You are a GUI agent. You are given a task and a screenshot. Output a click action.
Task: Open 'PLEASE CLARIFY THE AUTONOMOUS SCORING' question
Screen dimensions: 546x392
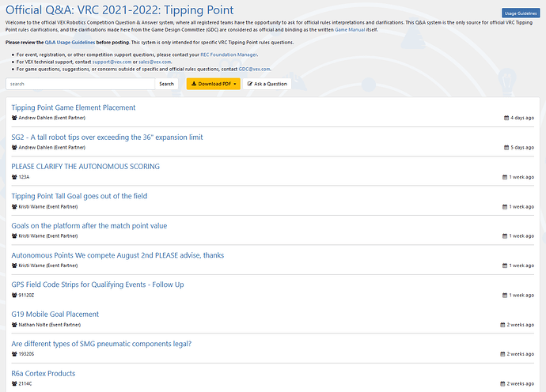85,167
